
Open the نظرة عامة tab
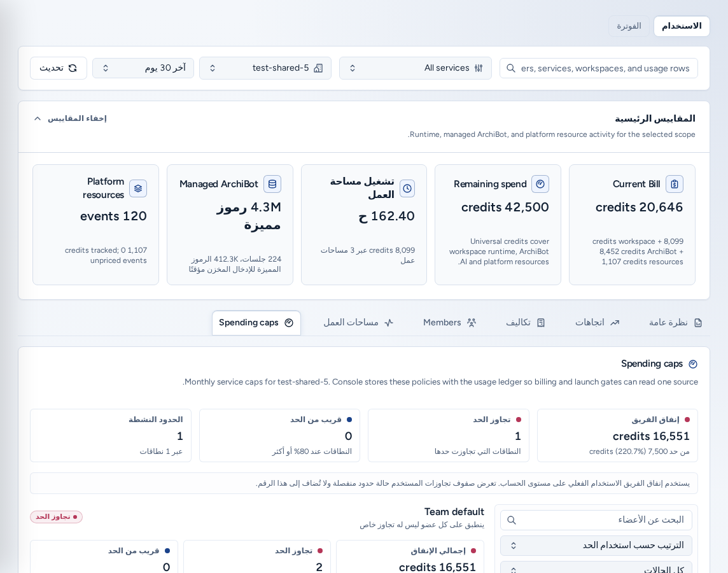676,323
